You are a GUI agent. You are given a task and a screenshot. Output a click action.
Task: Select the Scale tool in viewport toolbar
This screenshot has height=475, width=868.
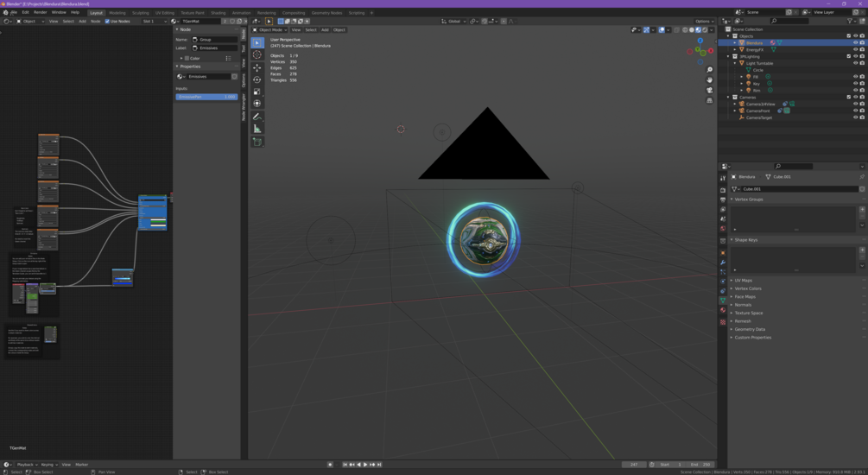pos(257,92)
